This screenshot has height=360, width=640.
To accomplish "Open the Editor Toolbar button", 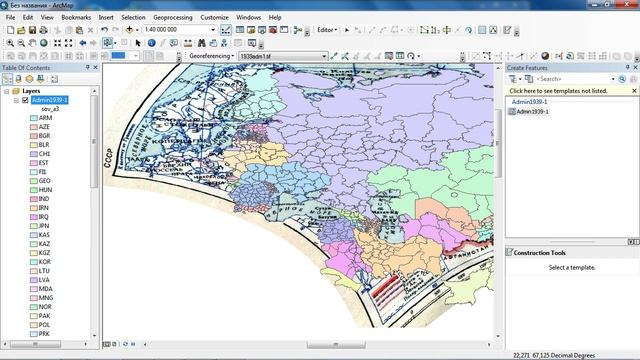I will 226,30.
